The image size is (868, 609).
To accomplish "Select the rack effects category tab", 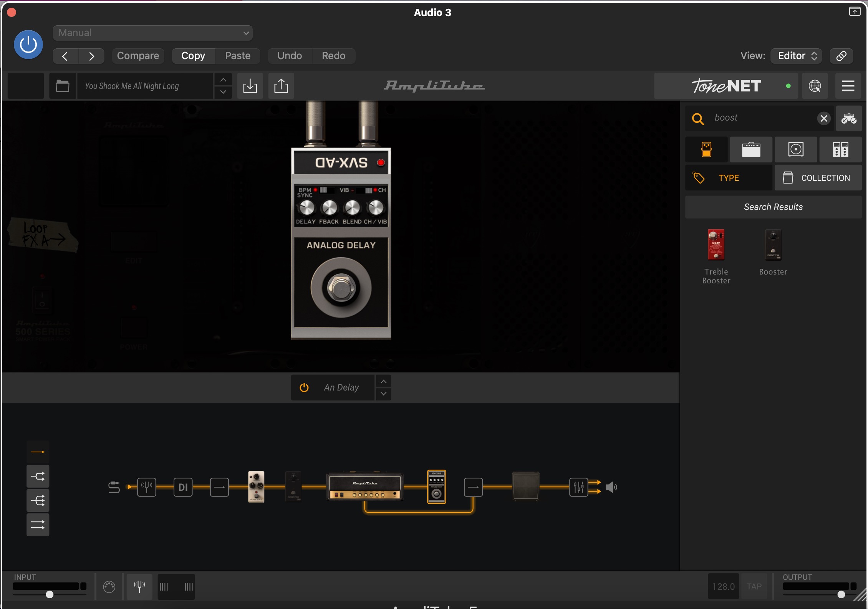I will 840,149.
